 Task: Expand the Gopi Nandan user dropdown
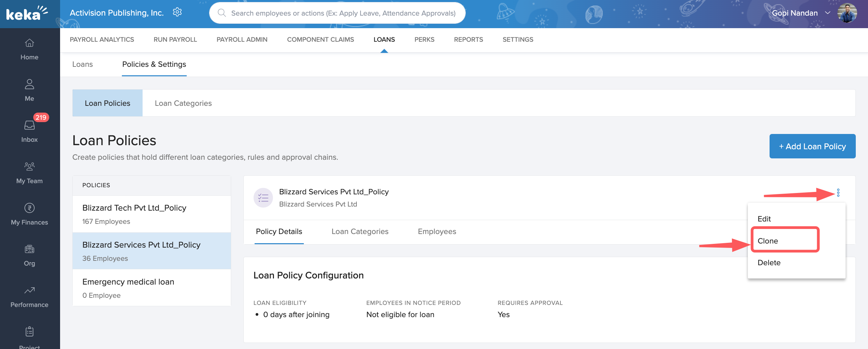tap(828, 13)
